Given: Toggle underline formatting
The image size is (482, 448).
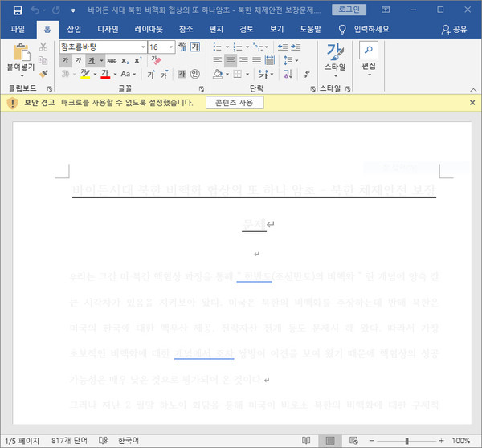Looking at the screenshot, I should [x=92, y=61].
